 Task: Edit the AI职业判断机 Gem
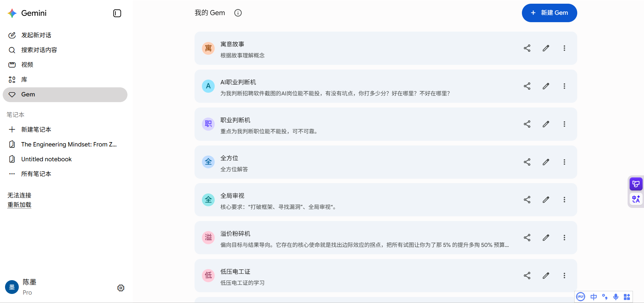click(546, 86)
